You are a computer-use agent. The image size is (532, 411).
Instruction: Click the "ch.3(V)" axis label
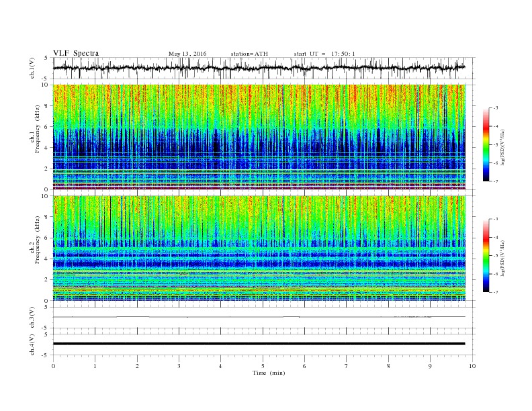click(32, 318)
